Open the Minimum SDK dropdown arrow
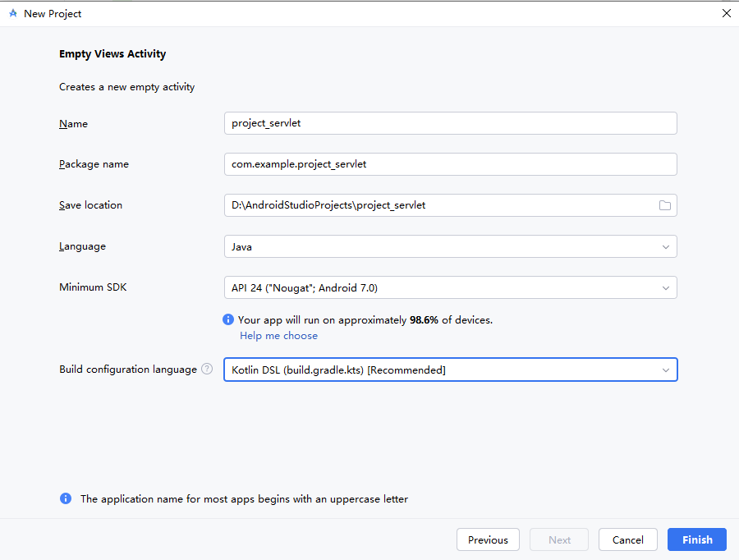 click(665, 288)
